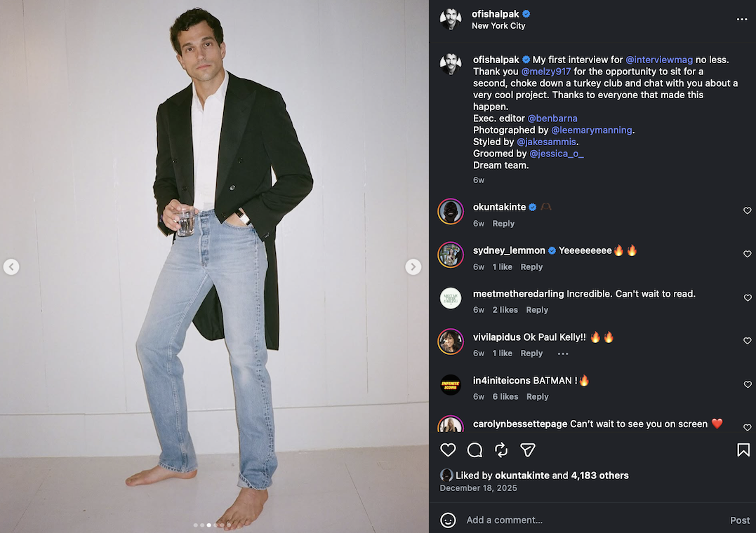Open the three-dot more options menu

coord(742,20)
